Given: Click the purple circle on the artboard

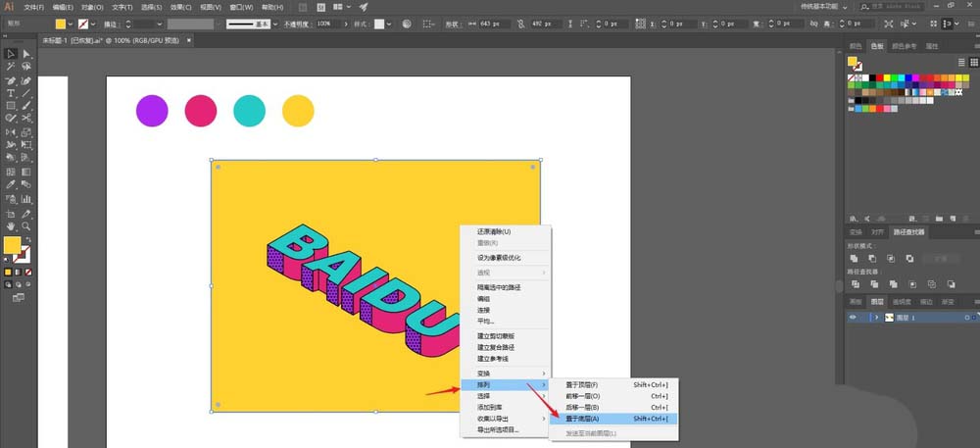Looking at the screenshot, I should pos(152,111).
